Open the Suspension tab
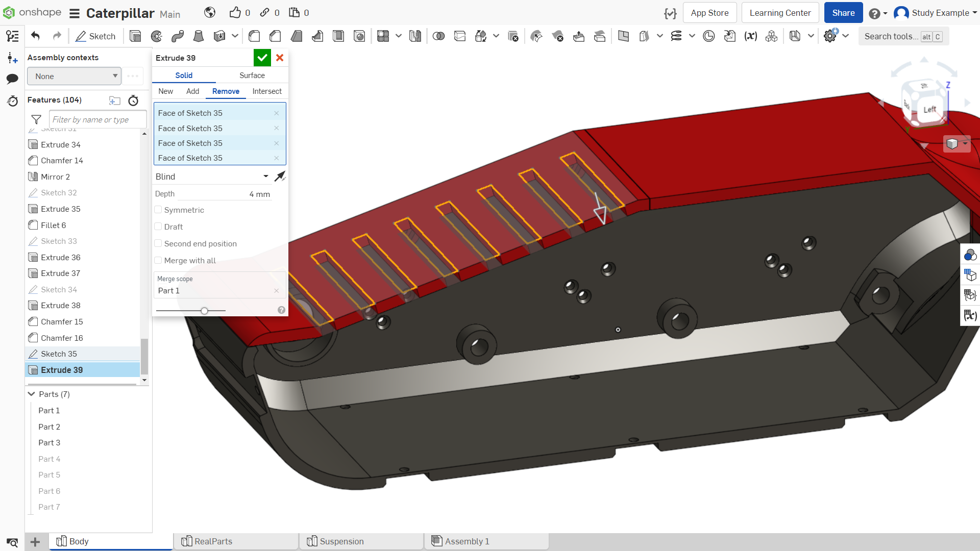The width and height of the screenshot is (980, 551). [361, 541]
